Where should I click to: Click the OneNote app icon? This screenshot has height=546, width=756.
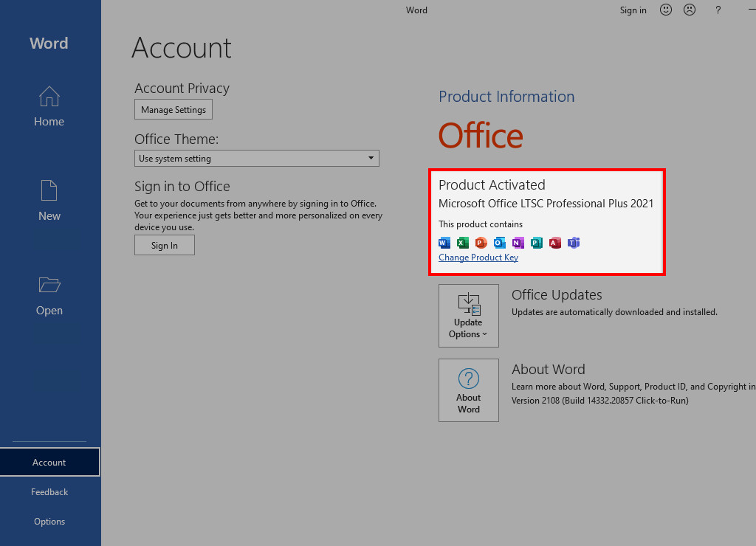point(518,243)
